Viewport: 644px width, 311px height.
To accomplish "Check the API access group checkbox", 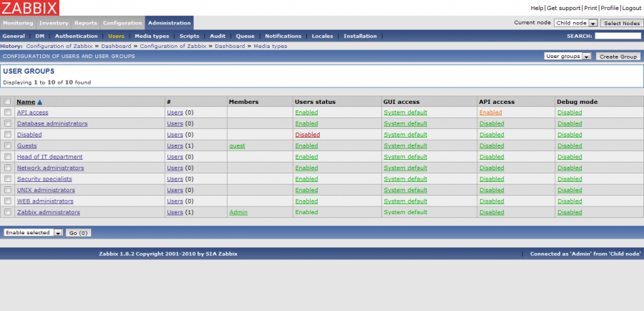I will [7, 113].
